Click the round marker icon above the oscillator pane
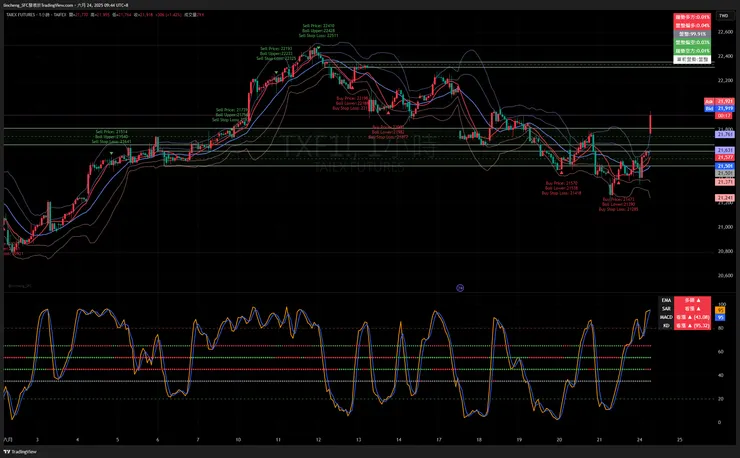 pos(460,288)
